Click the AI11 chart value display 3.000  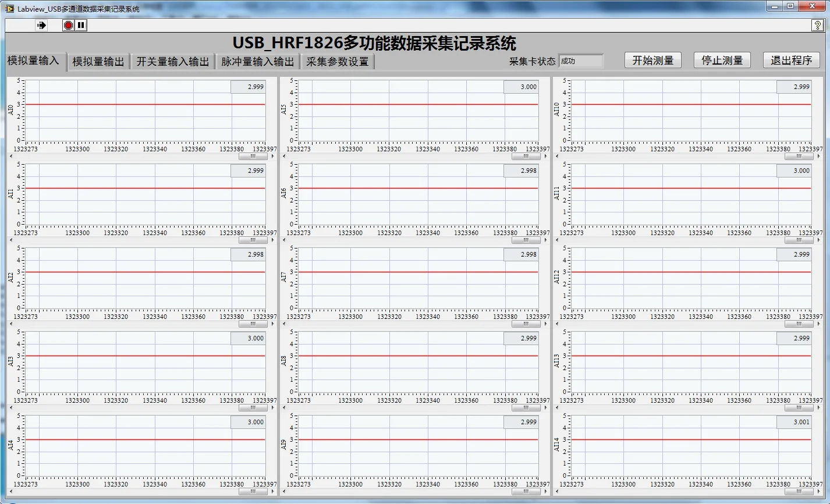(794, 171)
